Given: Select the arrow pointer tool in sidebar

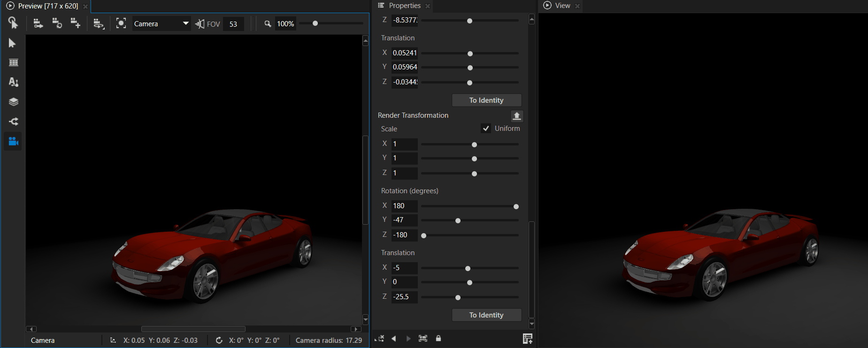Looking at the screenshot, I should coord(13,43).
